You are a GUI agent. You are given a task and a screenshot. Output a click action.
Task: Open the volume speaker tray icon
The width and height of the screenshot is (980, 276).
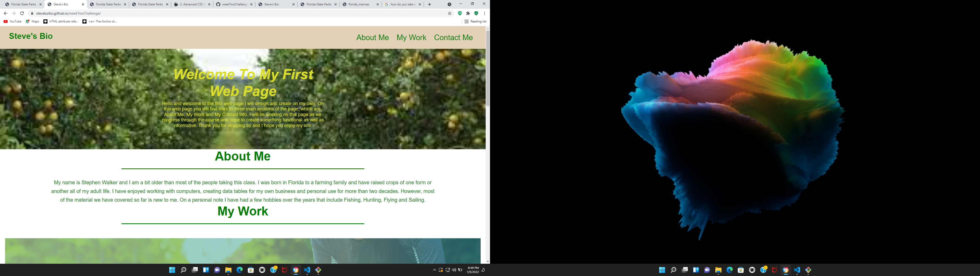454,270
